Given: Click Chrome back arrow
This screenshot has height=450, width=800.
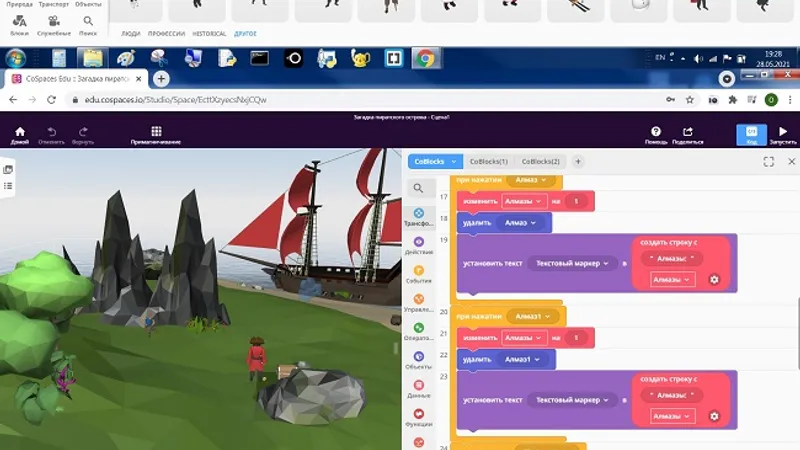Looking at the screenshot, I should [13, 99].
